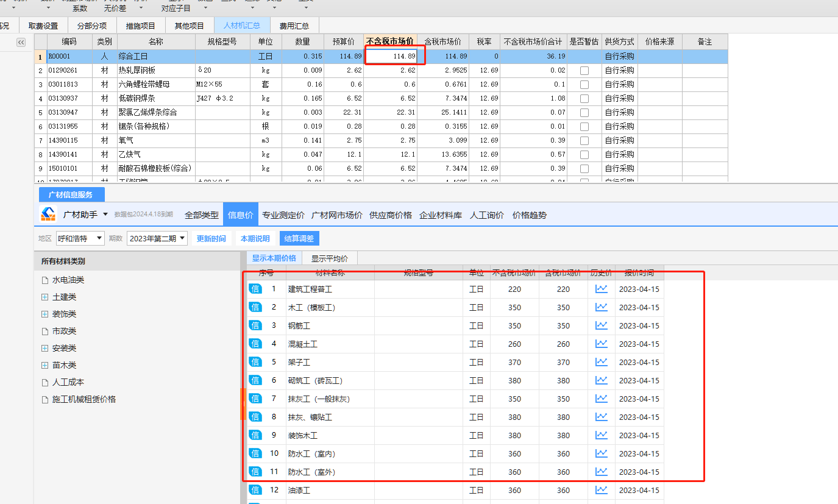Switch to the 费用汇总 tab
Viewport: 838px width, 504px height.
(x=294, y=26)
